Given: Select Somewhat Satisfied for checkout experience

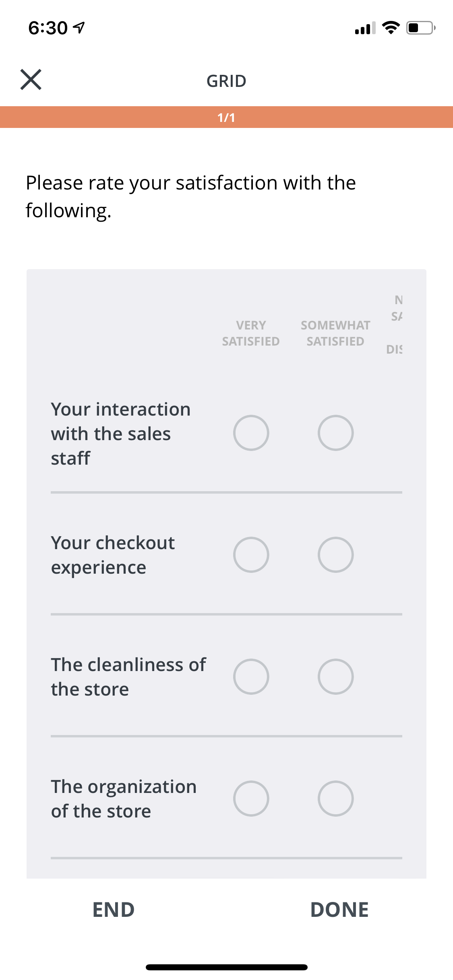Looking at the screenshot, I should [335, 555].
